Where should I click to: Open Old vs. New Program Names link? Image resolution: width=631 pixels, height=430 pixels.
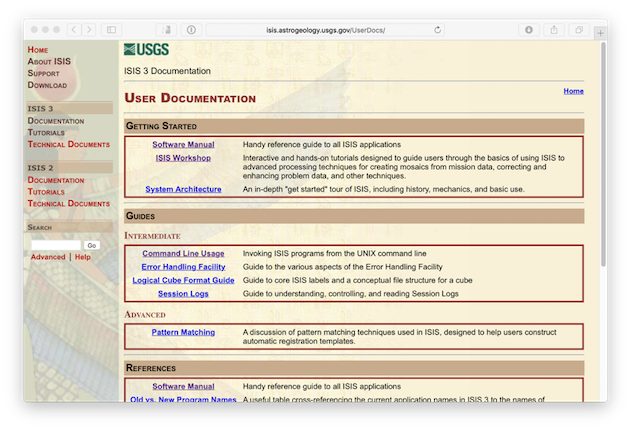(183, 399)
